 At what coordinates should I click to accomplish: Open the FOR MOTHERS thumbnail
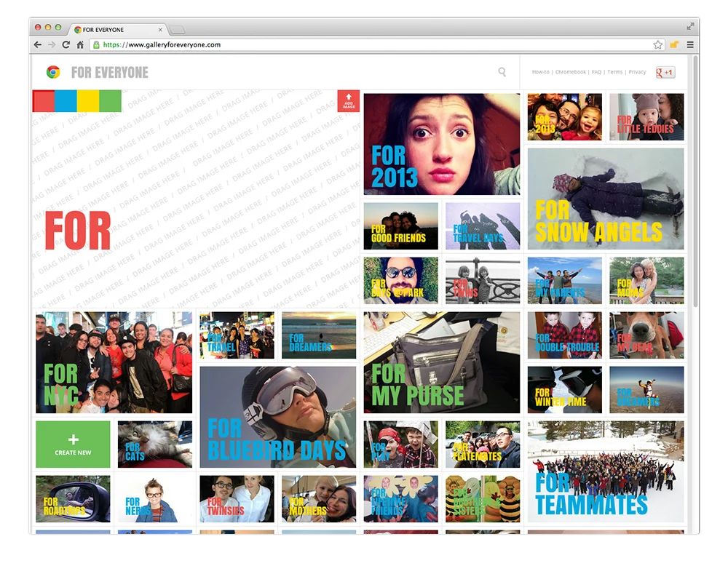click(x=319, y=499)
